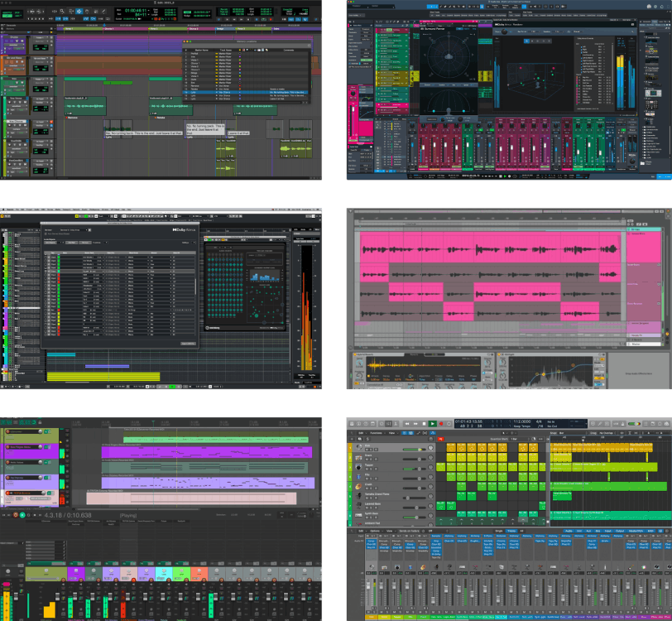Click the Marker Name column header in Memory Locations
Viewport: 672px width, 621px height.
pos(202,50)
